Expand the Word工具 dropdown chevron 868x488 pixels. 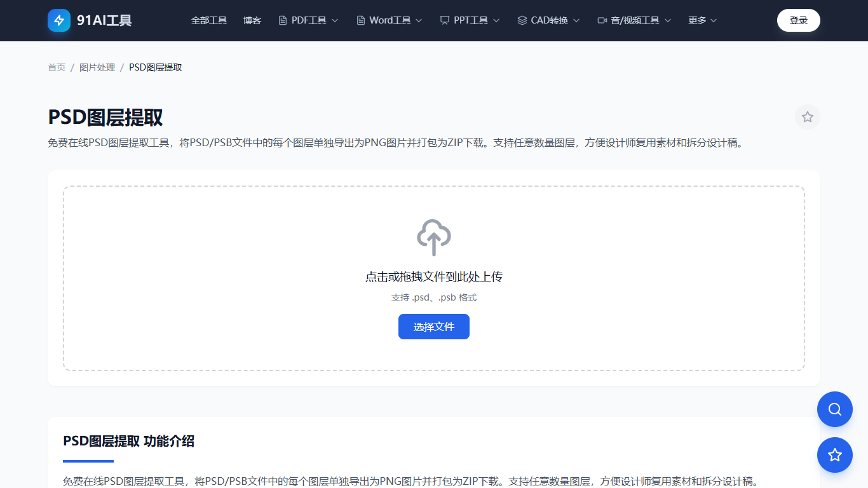click(419, 20)
